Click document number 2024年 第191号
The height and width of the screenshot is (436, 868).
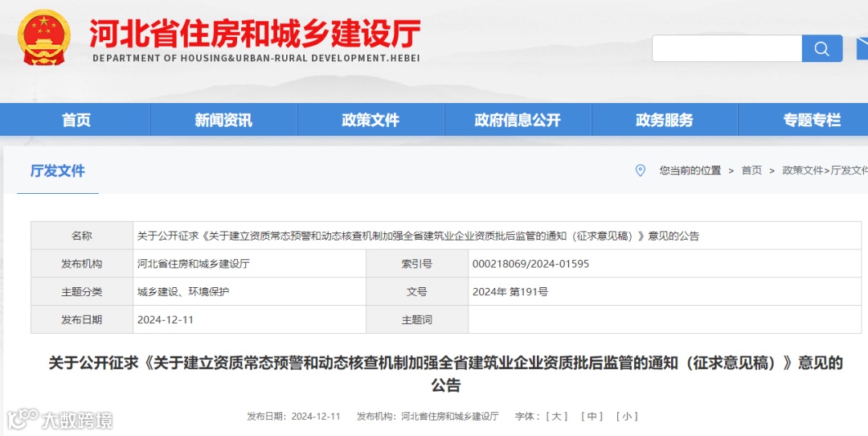[510, 292]
